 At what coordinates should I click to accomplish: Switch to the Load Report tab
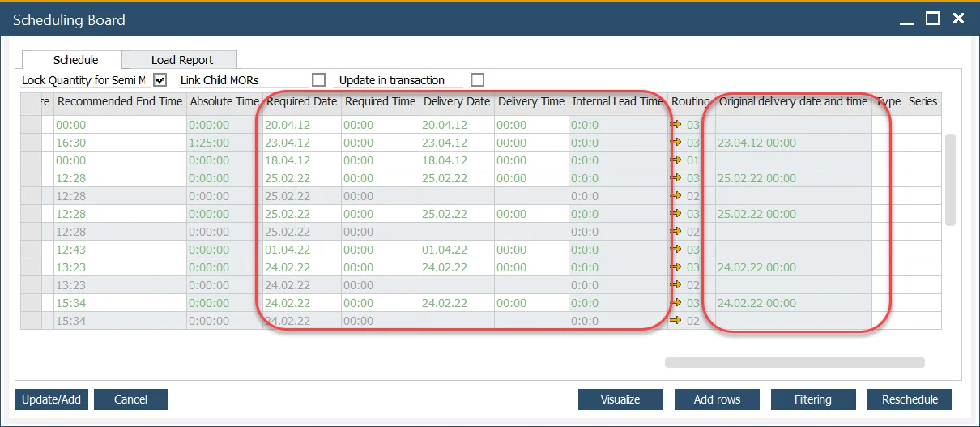[x=182, y=60]
